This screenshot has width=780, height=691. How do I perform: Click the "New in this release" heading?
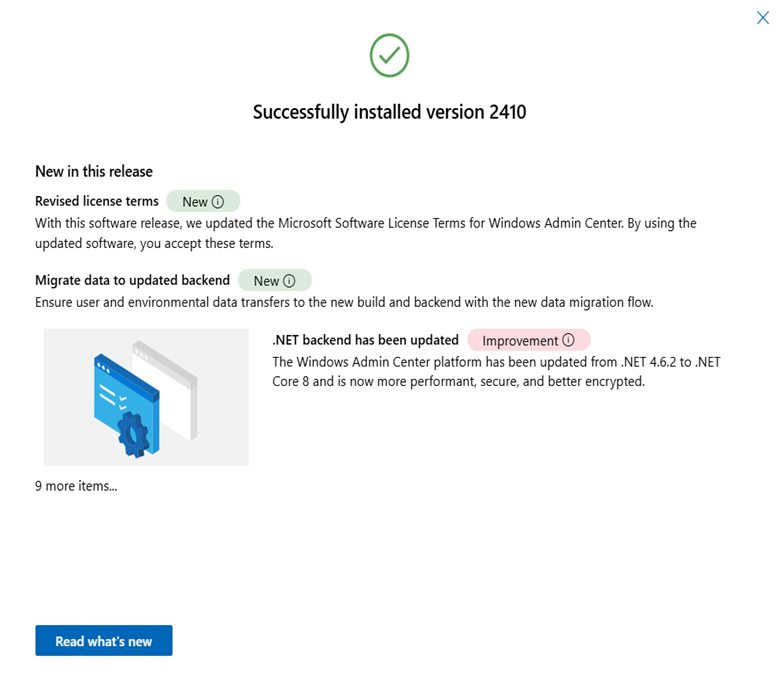coord(94,172)
